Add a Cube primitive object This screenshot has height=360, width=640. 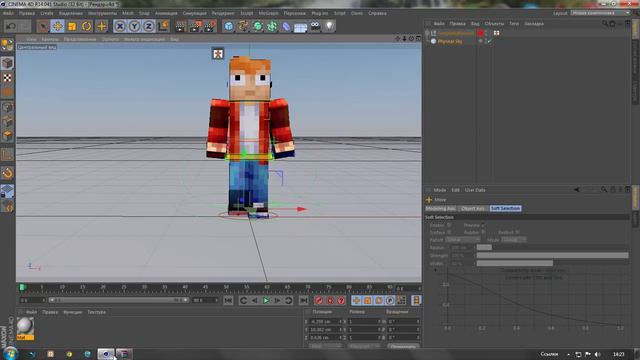pos(229,27)
